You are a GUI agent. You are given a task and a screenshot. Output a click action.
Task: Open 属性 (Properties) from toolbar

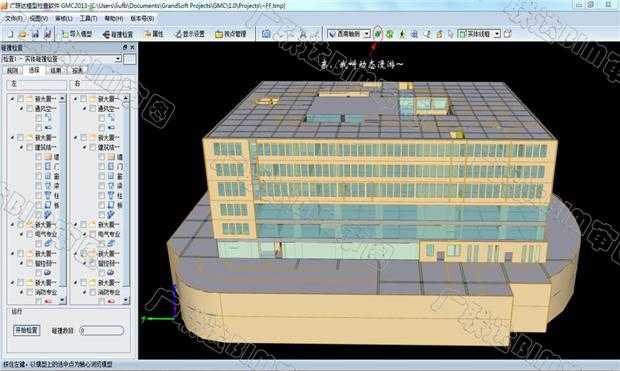coord(154,34)
